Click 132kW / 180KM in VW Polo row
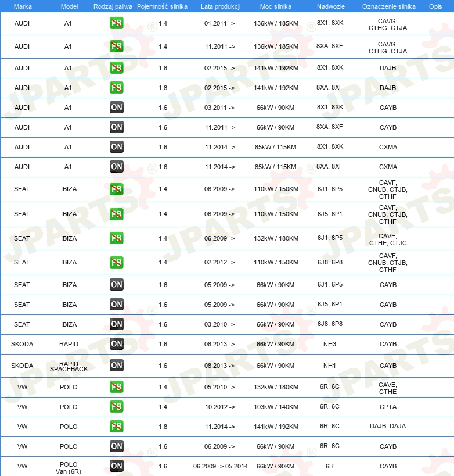This screenshot has height=476, width=454. (x=276, y=387)
